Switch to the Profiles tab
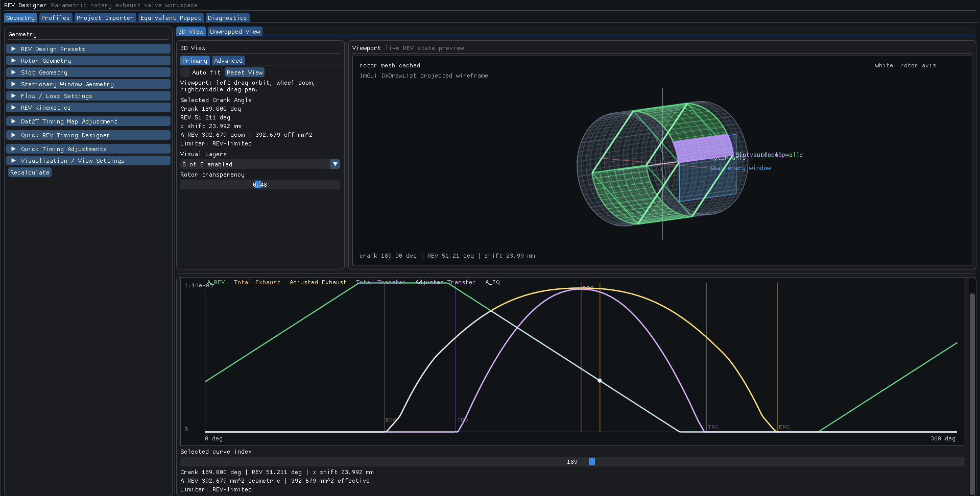Image resolution: width=980 pixels, height=496 pixels. (x=56, y=18)
